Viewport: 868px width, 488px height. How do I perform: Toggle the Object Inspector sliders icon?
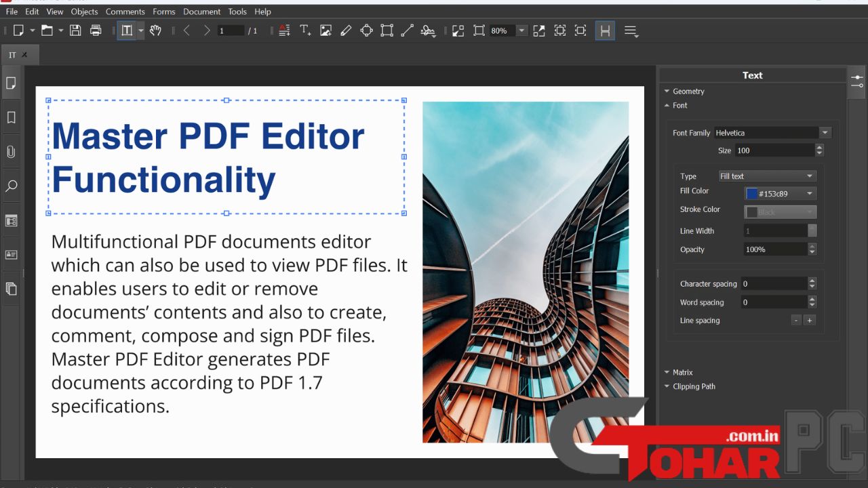point(857,81)
